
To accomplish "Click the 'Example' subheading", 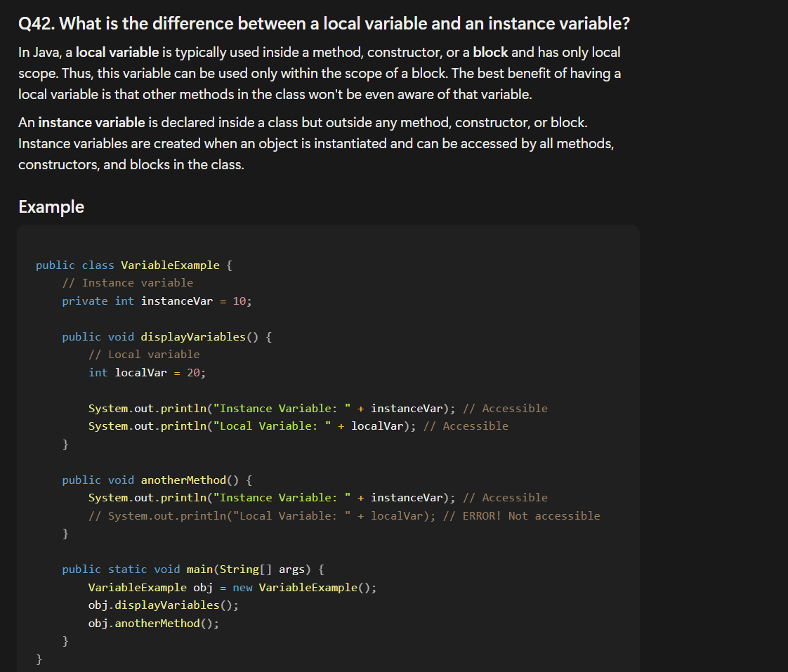I will (x=51, y=207).
